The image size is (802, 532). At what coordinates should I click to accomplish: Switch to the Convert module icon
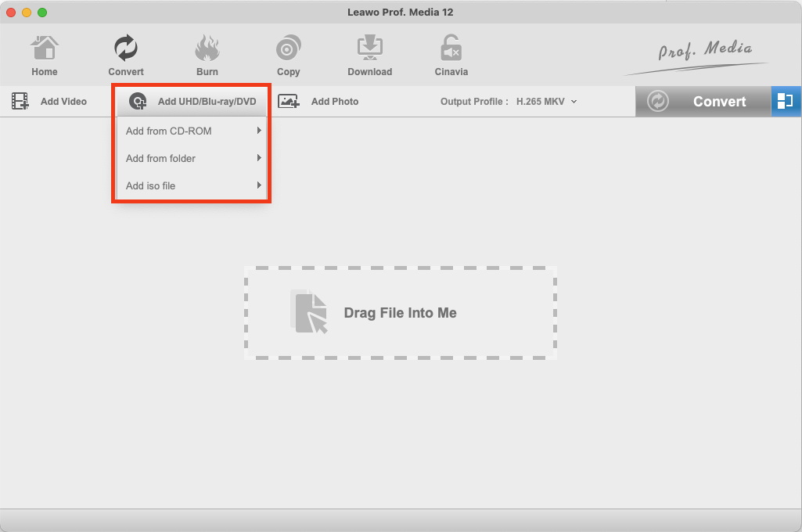[126, 48]
